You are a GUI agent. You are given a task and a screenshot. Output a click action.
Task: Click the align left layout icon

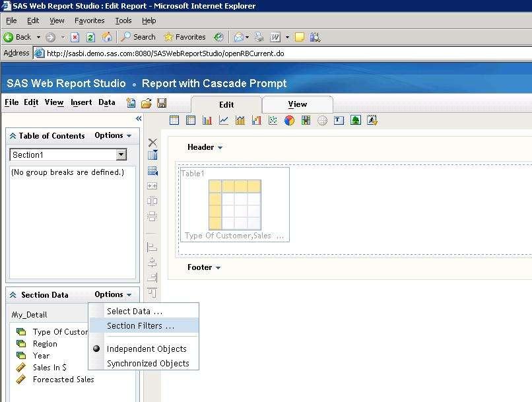pyautogui.click(x=152, y=248)
